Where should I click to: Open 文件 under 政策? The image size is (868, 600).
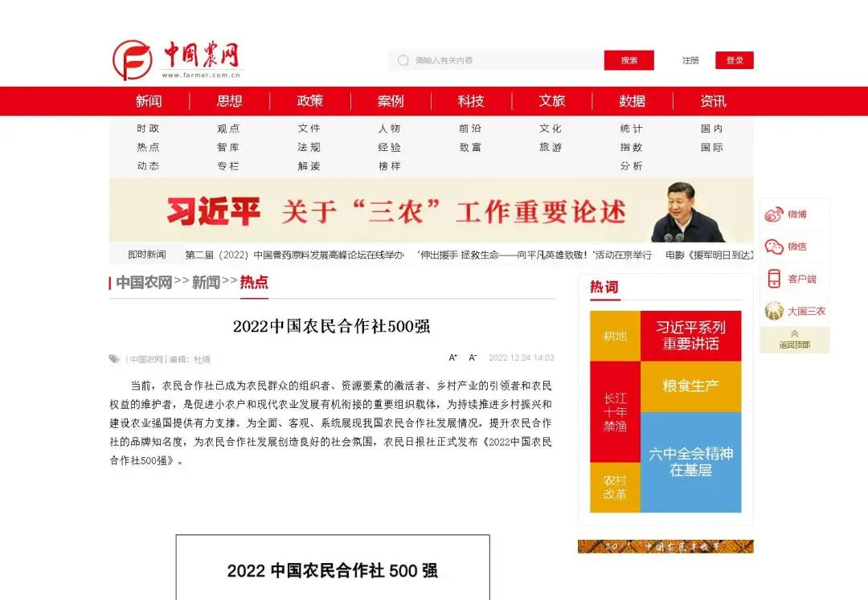(x=309, y=129)
